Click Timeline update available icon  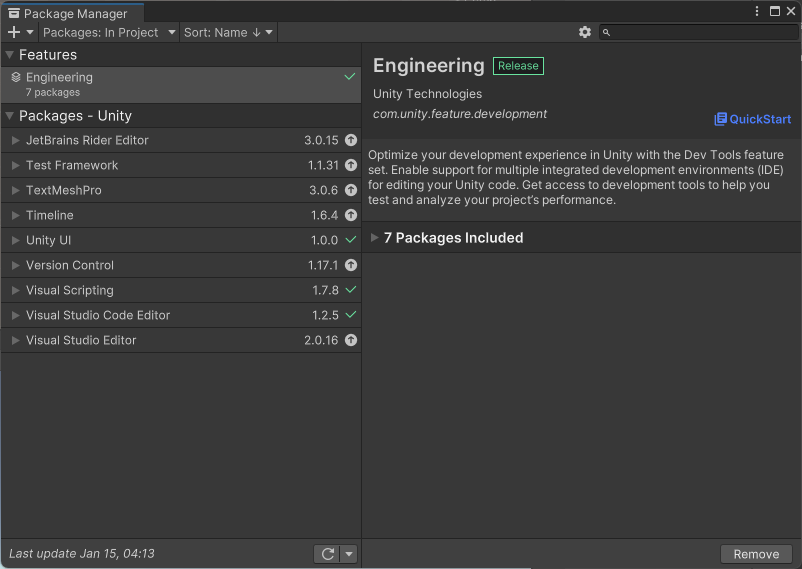pos(351,215)
